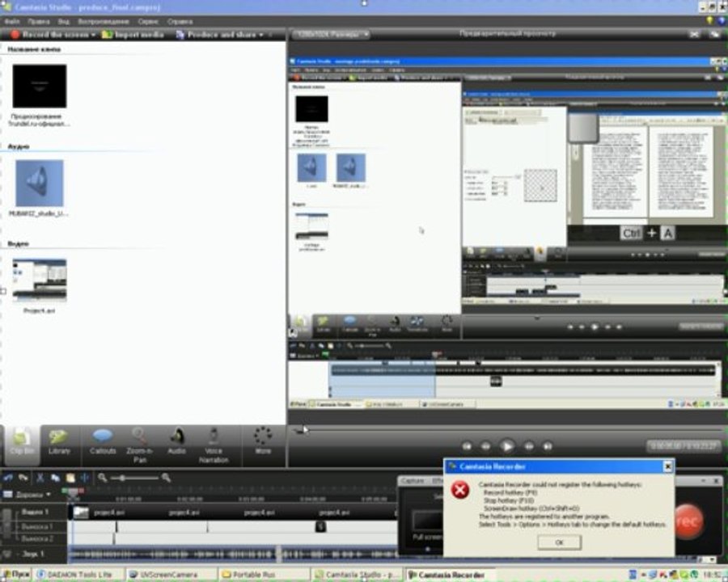The height and width of the screenshot is (582, 728).
Task: Open the Справка menu
Action: pos(180,21)
